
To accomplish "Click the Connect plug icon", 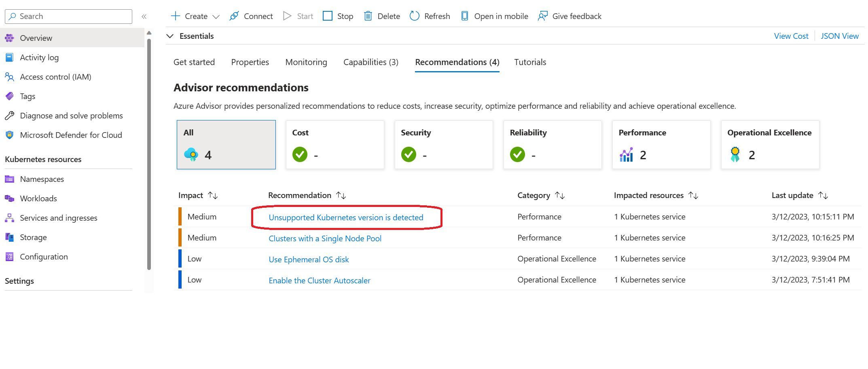I will coord(234,16).
